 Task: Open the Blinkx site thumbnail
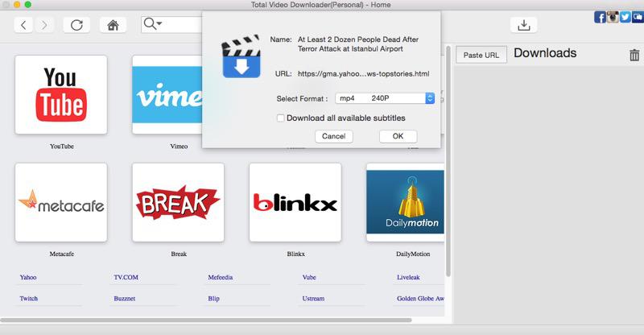[295, 202]
